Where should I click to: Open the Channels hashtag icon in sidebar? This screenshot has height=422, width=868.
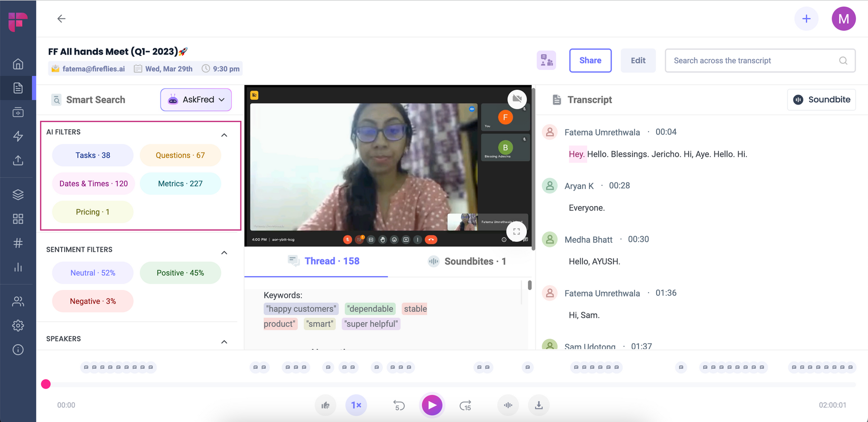coord(18,243)
